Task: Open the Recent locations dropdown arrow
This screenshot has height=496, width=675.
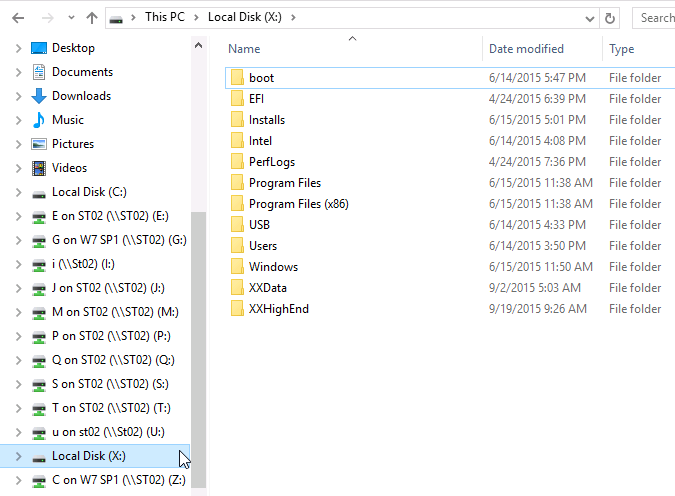Action: click(71, 18)
